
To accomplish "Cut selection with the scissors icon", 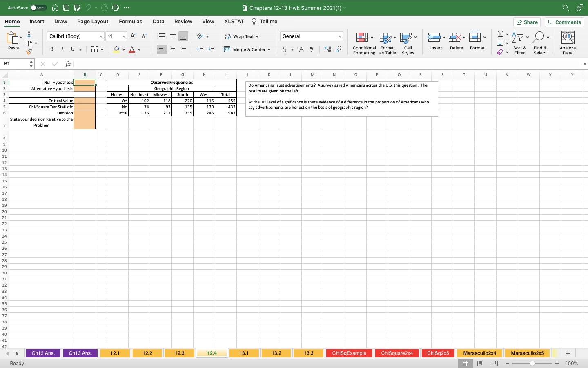I will click(x=29, y=34).
